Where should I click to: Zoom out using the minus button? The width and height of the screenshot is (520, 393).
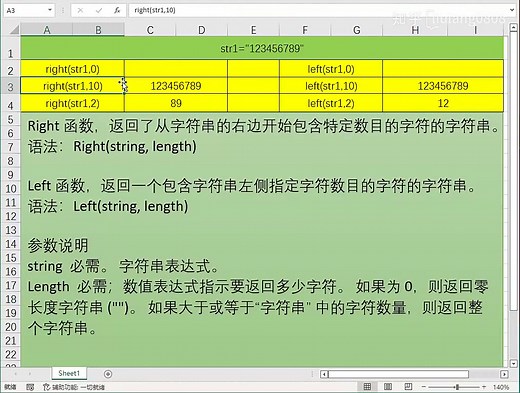[424, 387]
